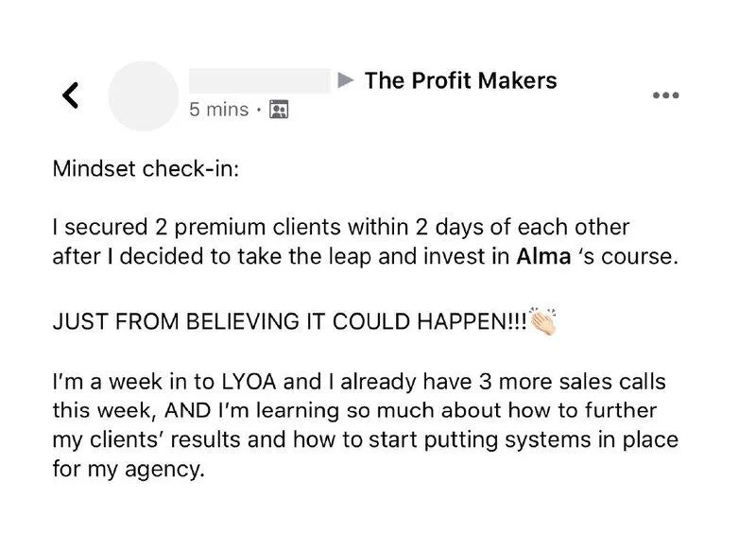
Task: Click the gray triangle arrow before the group name
Action: [x=345, y=80]
